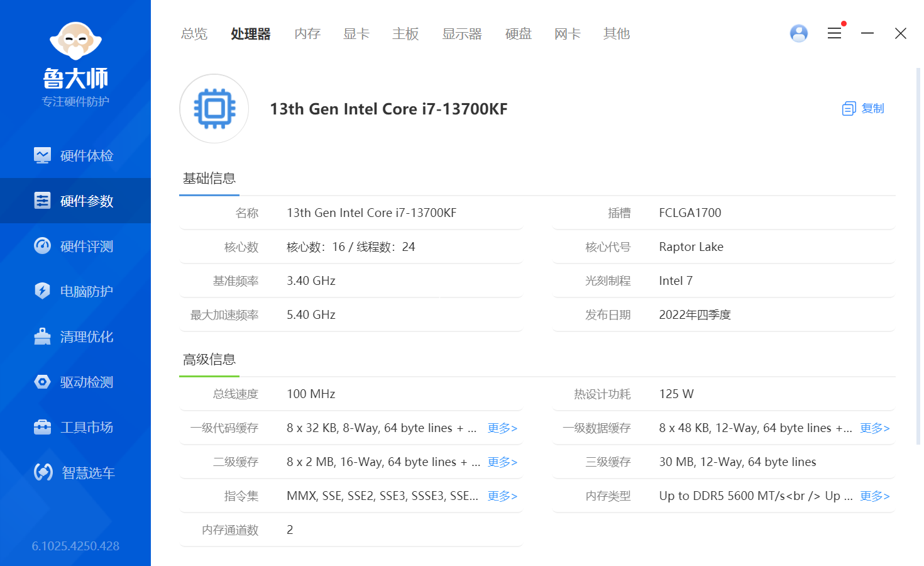This screenshot has width=924, height=566.
Task: Click the 光刻制程 label
Action: pos(608,281)
